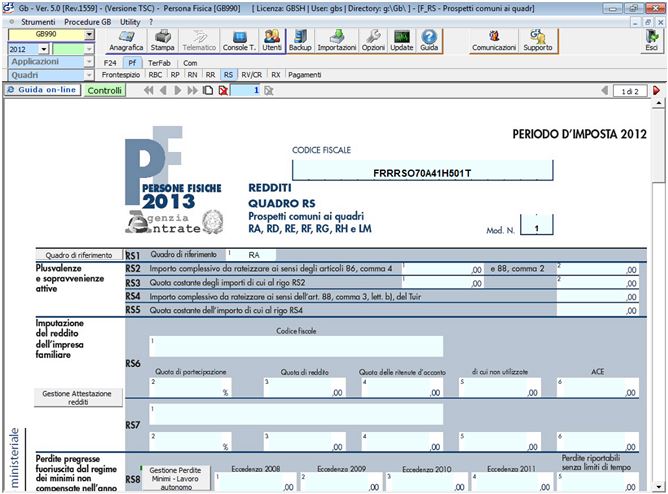Screen dimensions: 668x494
Task: Click the grayed icon beside module number field
Action: coord(268,90)
